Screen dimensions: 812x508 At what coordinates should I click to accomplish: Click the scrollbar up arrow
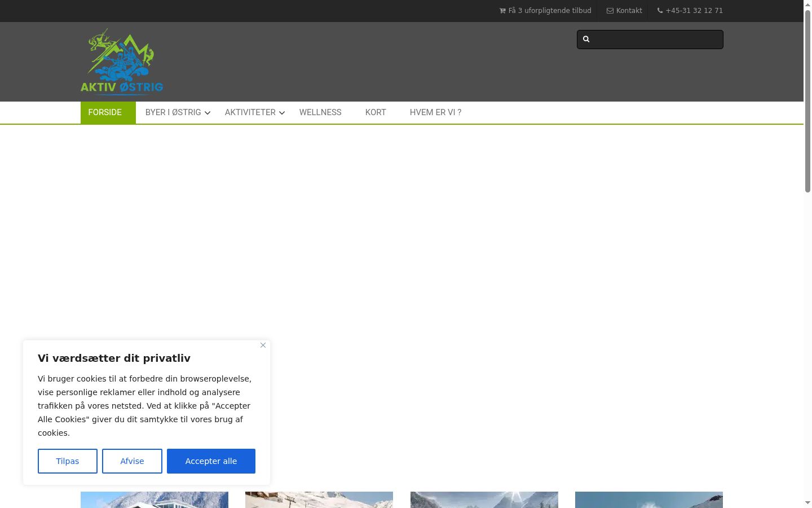807,5
